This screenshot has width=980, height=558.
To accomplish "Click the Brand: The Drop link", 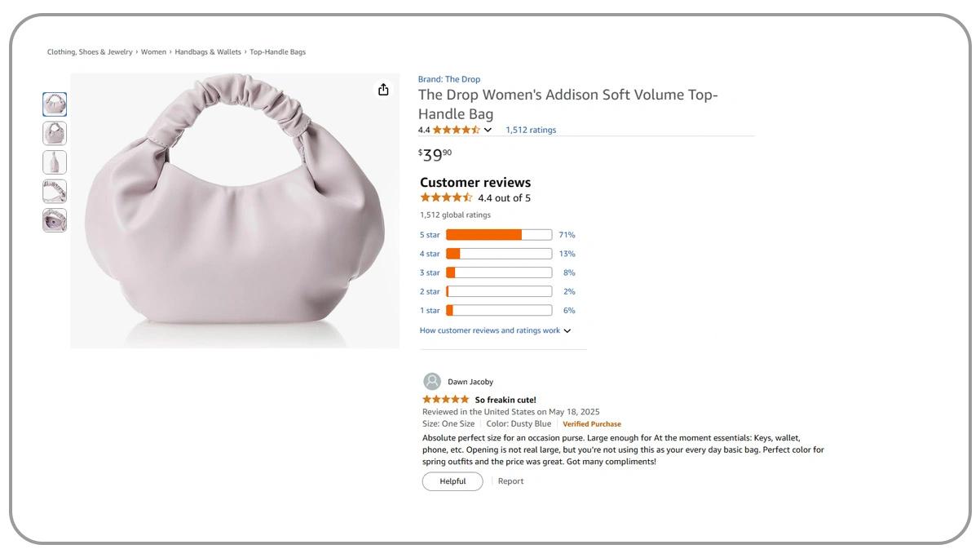I will pos(449,80).
